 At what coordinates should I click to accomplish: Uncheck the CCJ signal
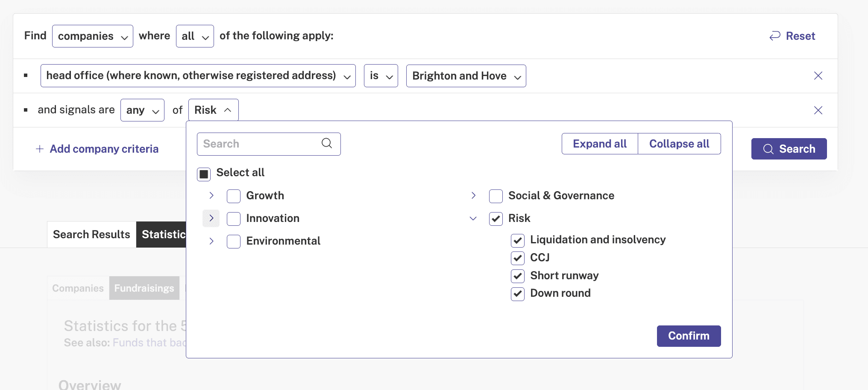click(518, 258)
